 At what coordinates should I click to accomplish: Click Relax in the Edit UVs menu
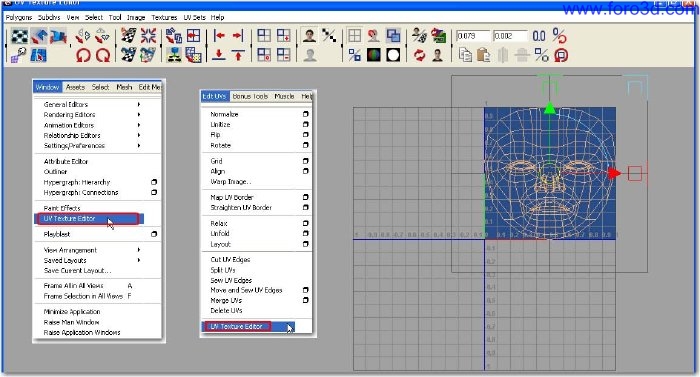[x=219, y=223]
